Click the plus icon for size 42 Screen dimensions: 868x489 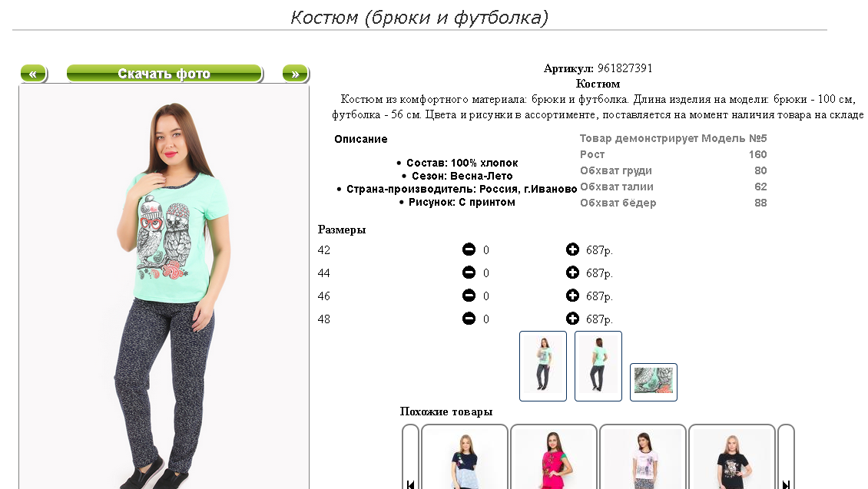(x=572, y=249)
